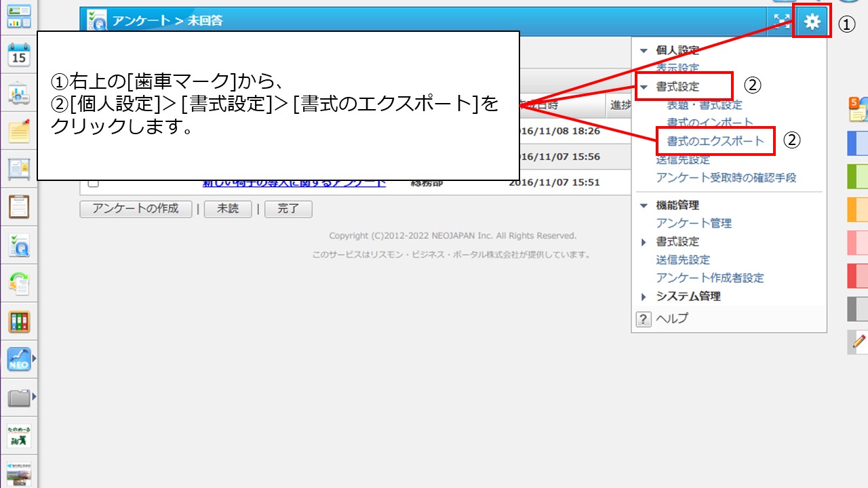Open ヘルプ at the menu bottom
The height and width of the screenshot is (488, 868).
671,319
